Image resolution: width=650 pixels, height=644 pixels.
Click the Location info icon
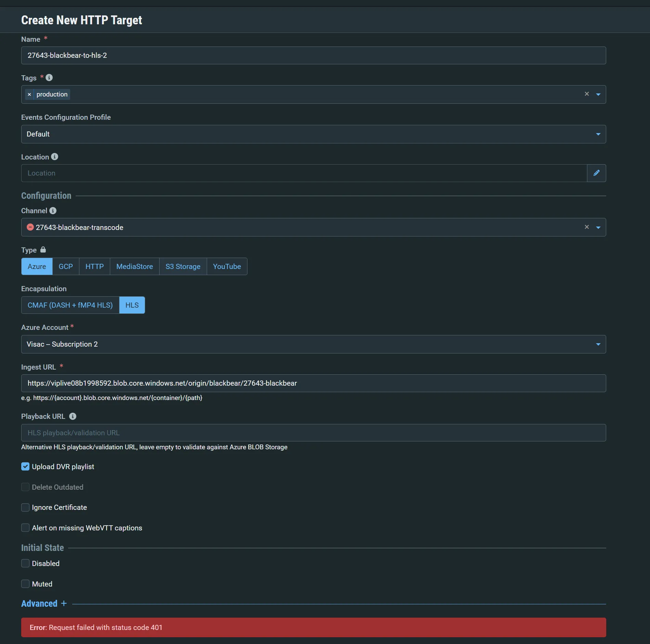point(55,157)
